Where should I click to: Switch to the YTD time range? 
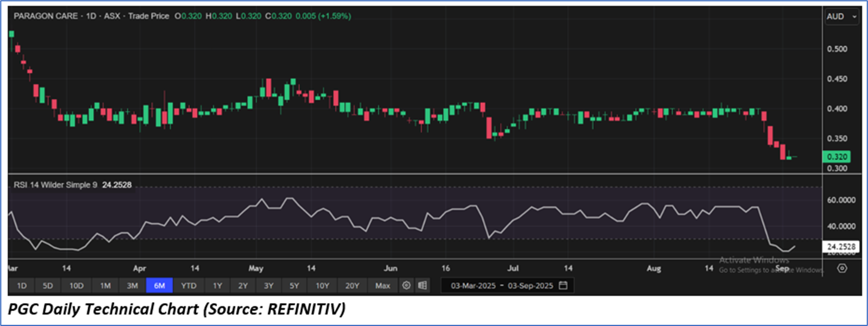pos(189,285)
